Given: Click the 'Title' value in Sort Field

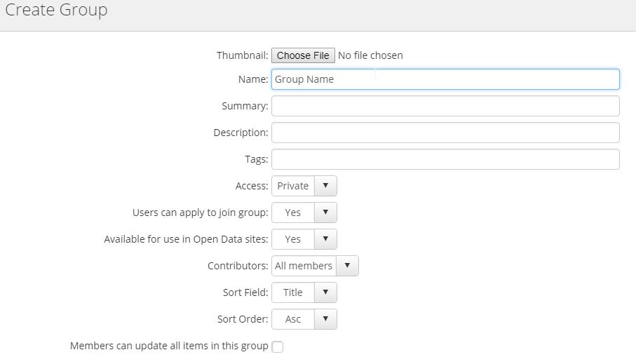Looking at the screenshot, I should pyautogui.click(x=293, y=292).
